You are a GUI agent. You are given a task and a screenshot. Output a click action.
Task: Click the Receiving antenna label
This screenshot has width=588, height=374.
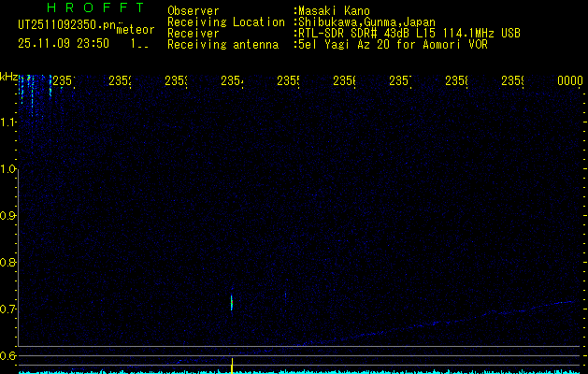pyautogui.click(x=222, y=45)
